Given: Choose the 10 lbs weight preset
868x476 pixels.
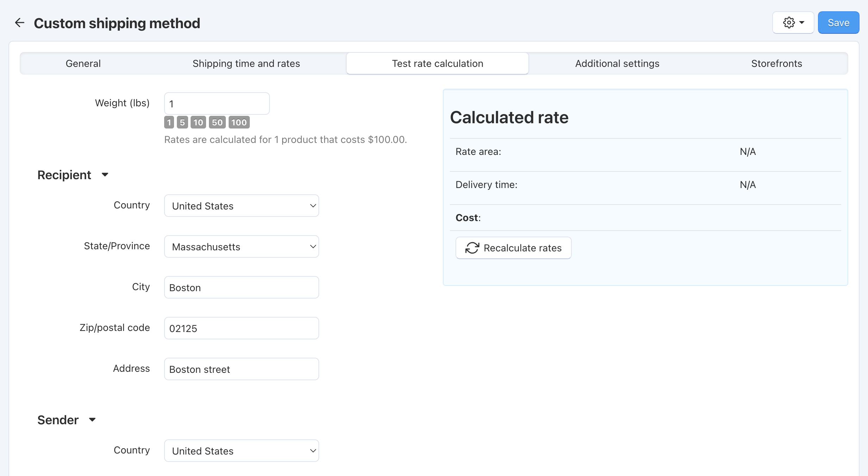Looking at the screenshot, I should tap(198, 122).
